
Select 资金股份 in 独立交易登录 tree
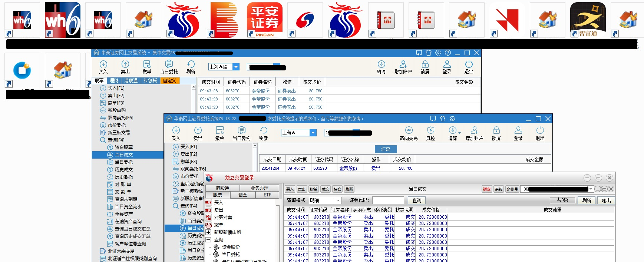tap(231, 247)
